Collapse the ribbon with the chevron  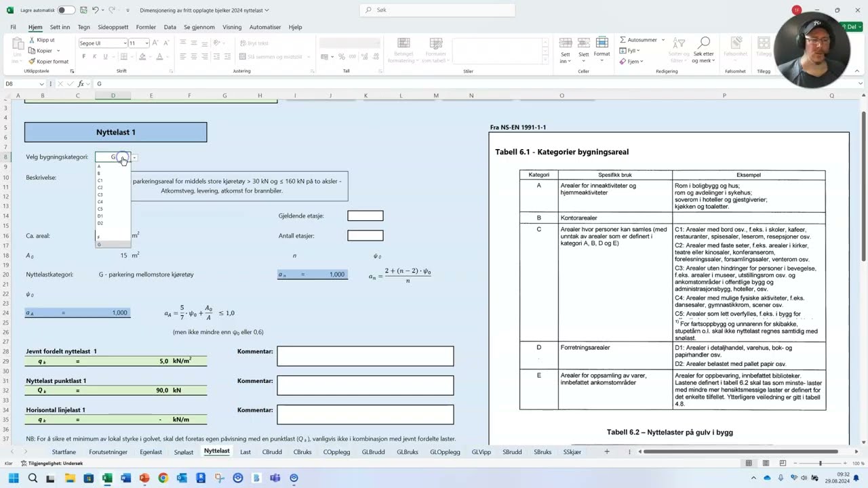pyautogui.click(x=859, y=71)
